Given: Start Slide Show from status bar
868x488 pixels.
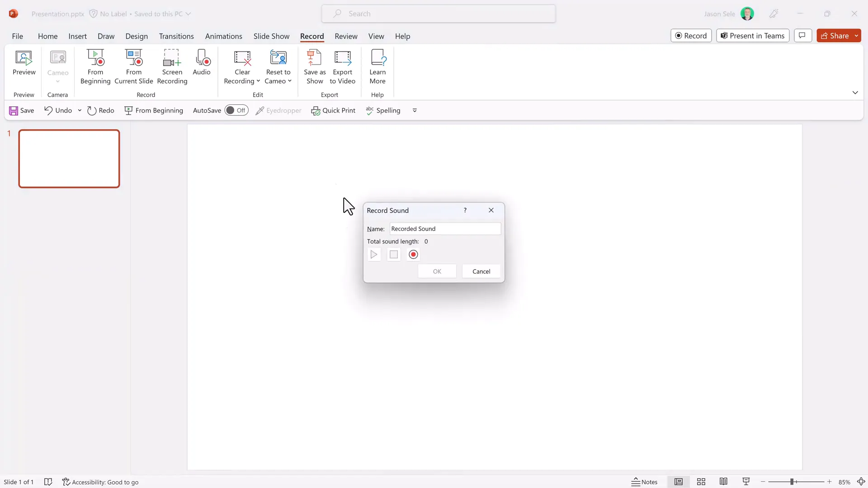Looking at the screenshot, I should click(746, 482).
